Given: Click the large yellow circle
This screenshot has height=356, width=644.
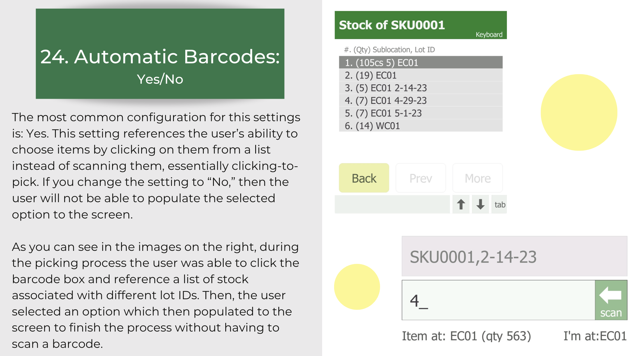Looking at the screenshot, I should [579, 112].
